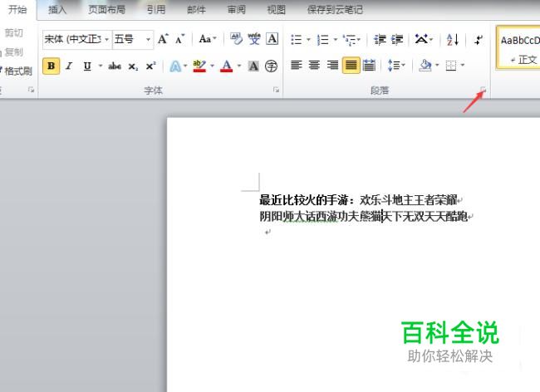
Task: Increase paragraph indent
Action: (397, 40)
